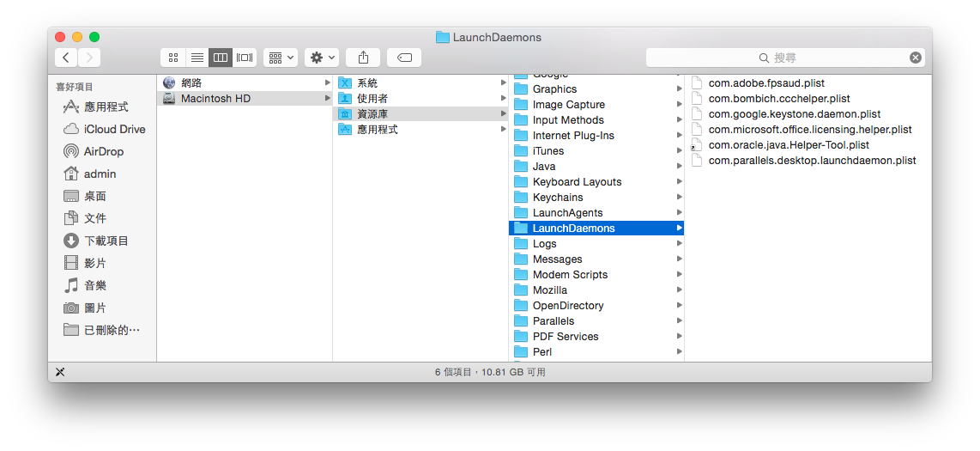Screen dimensions: 980x451
Task: Click the customize toolbar icon in status bar
Action: 60,372
